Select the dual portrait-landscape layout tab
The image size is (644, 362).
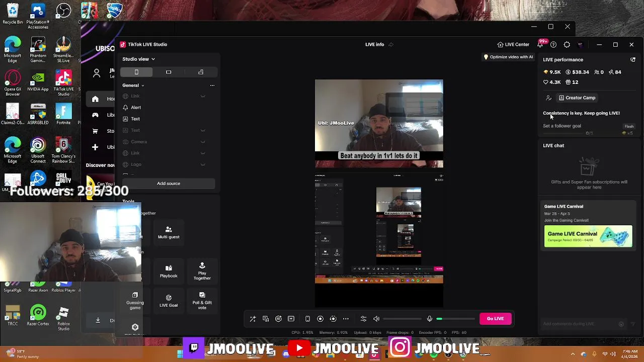(201, 72)
